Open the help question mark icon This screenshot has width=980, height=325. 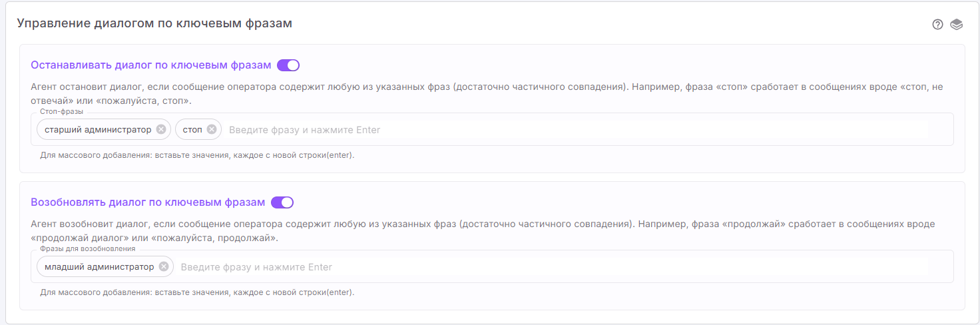(937, 25)
